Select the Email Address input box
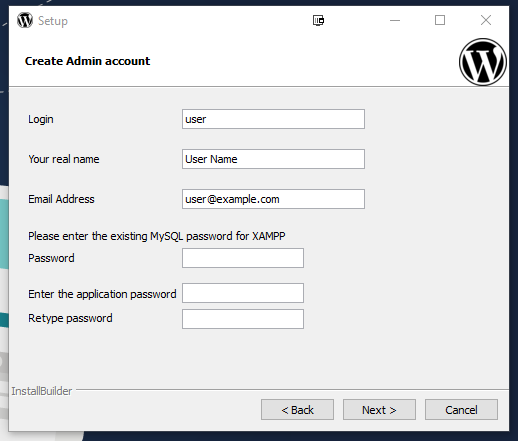Screen dimensions: 518x441 pos(273,199)
